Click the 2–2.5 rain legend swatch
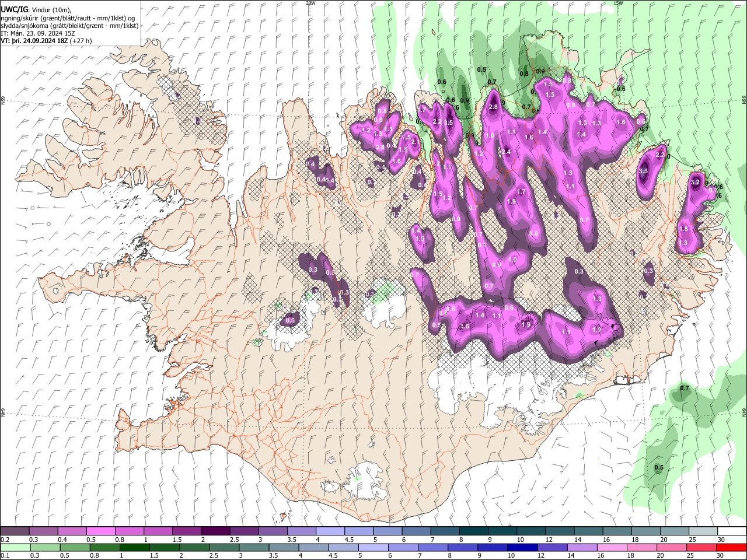 pyautogui.click(x=194, y=547)
